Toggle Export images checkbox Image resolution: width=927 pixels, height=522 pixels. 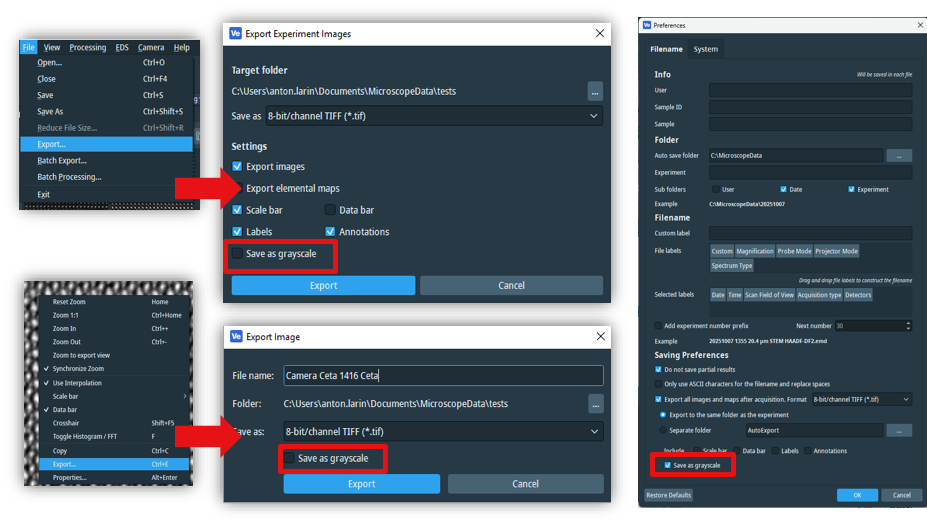(237, 167)
